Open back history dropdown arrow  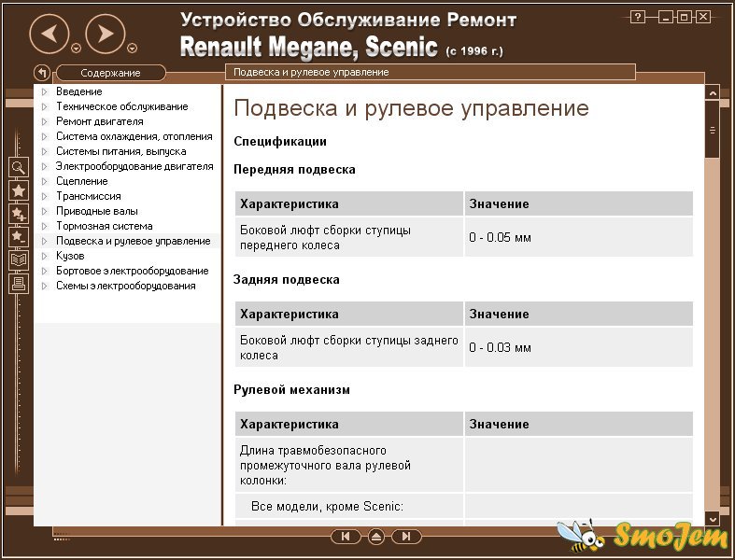76,48
